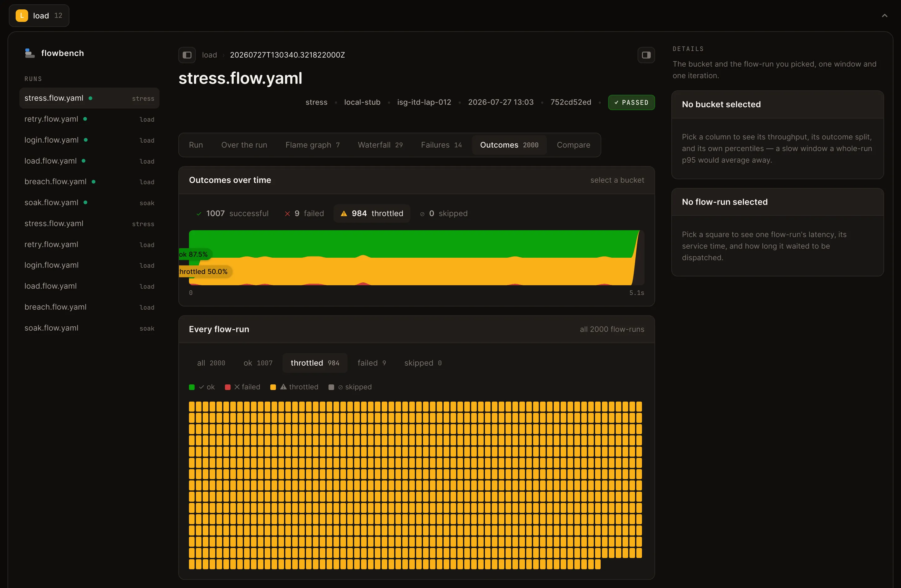Toggle the 0 skipped outcome filter

pyautogui.click(x=444, y=213)
